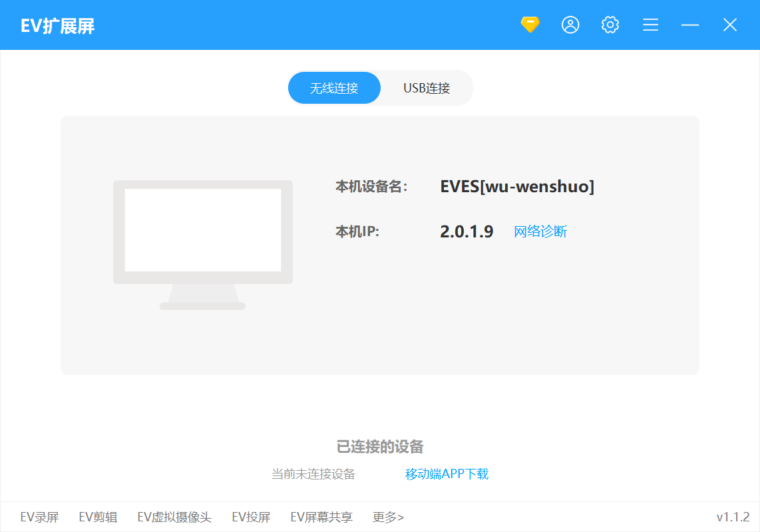Select the 无线连接 tab

pyautogui.click(x=334, y=87)
